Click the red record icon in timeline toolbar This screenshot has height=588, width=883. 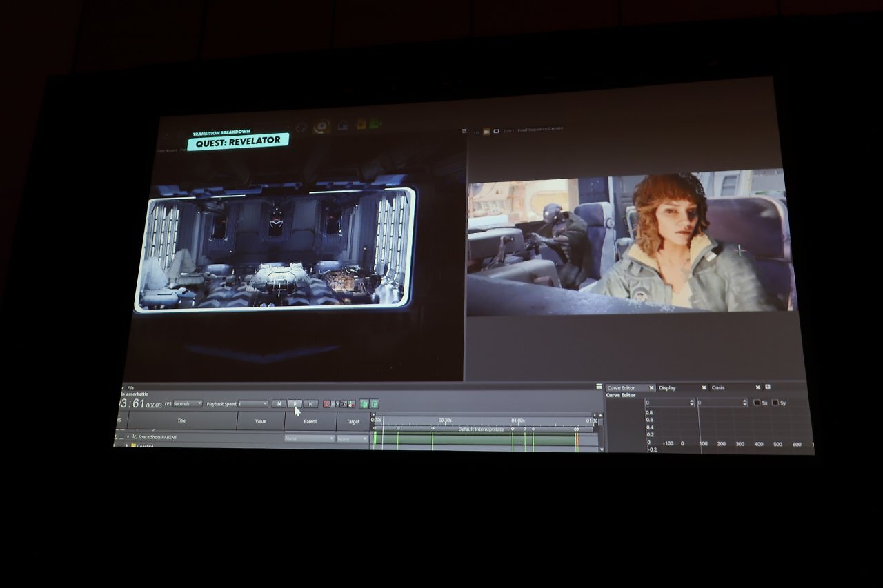327,404
